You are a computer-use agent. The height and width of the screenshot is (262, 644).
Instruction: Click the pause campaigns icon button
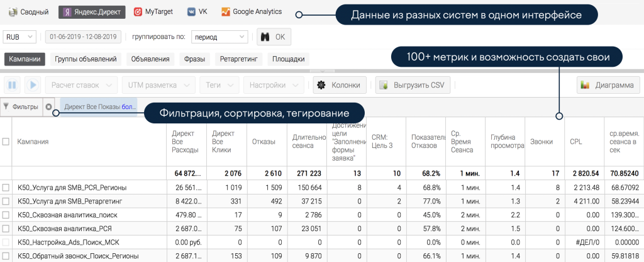[13, 85]
